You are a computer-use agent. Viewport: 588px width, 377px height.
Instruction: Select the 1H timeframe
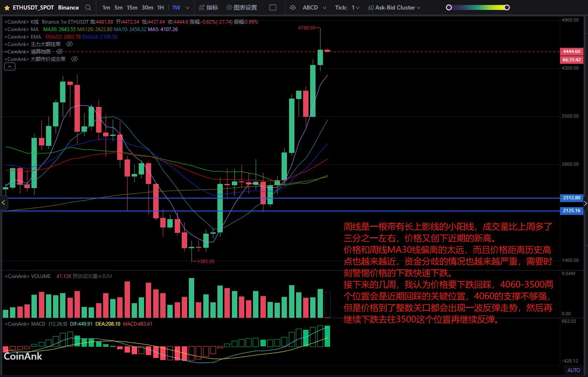(161, 7)
